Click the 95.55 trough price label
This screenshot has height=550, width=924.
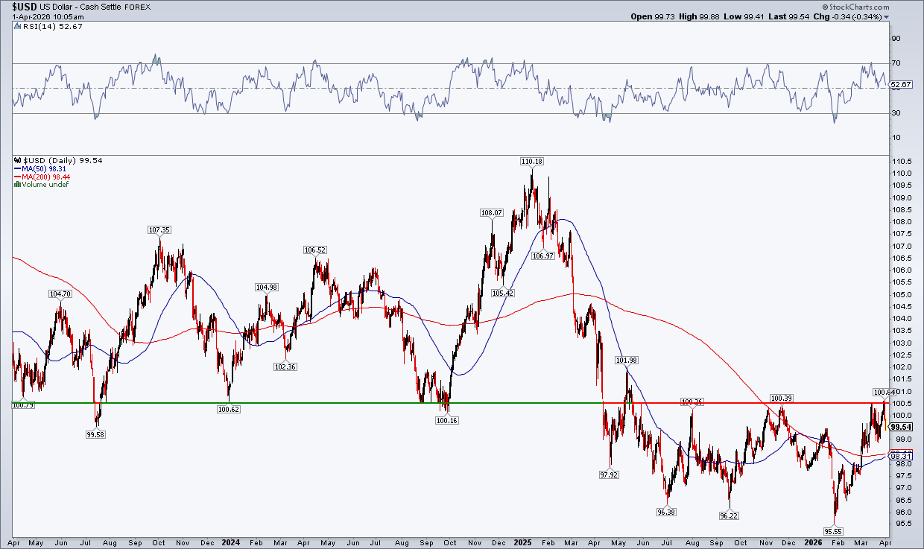coord(833,531)
